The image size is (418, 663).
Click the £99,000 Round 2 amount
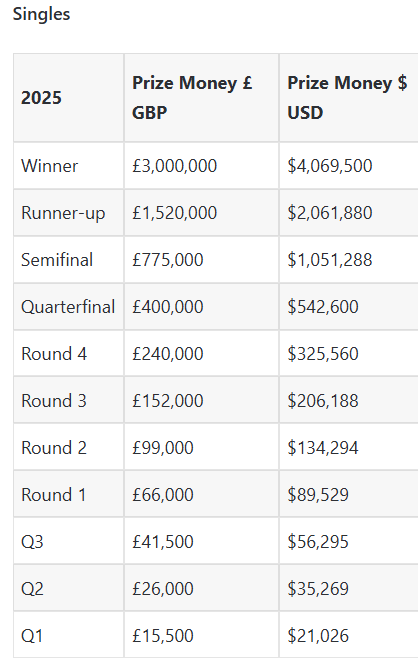[x=163, y=448]
